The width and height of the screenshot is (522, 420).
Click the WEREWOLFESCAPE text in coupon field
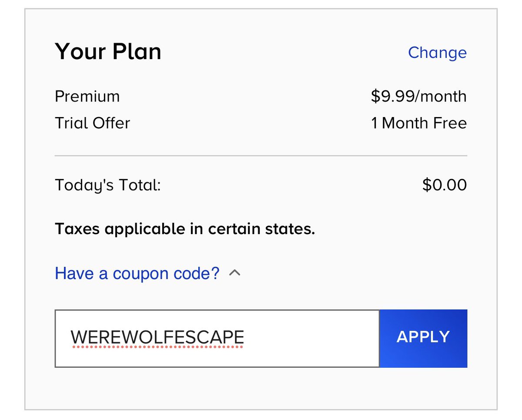157,337
